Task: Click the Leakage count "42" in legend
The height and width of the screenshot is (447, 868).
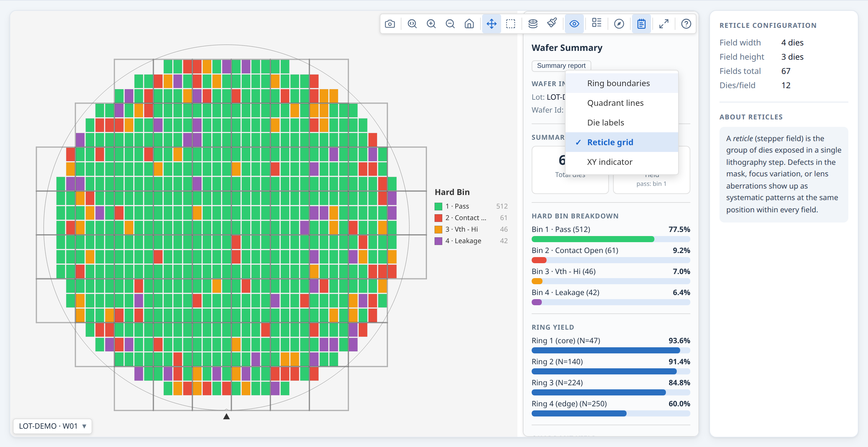Action: point(504,241)
